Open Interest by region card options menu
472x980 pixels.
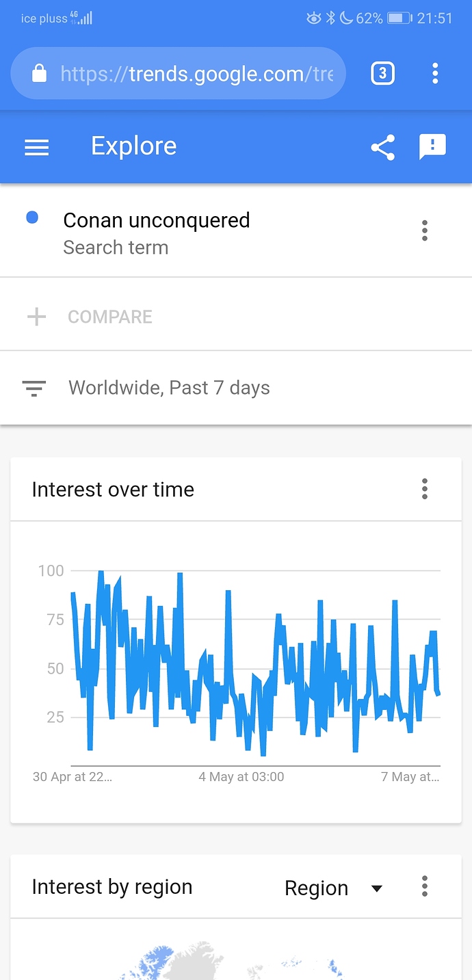click(x=425, y=886)
